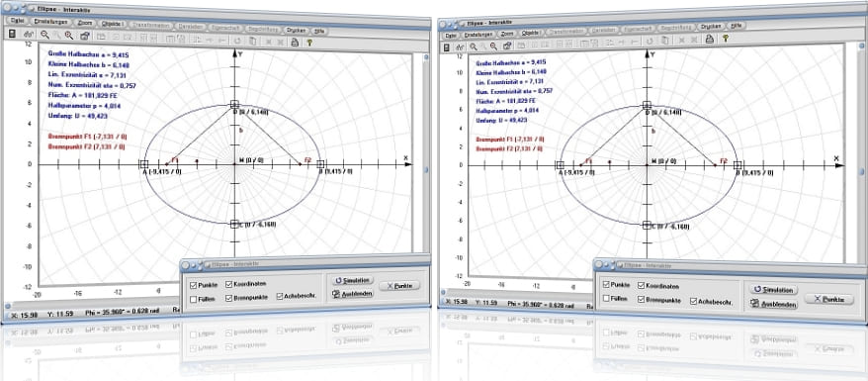Click Ausblenden button in left control panel
Screen dimensions: 868x381
click(353, 294)
